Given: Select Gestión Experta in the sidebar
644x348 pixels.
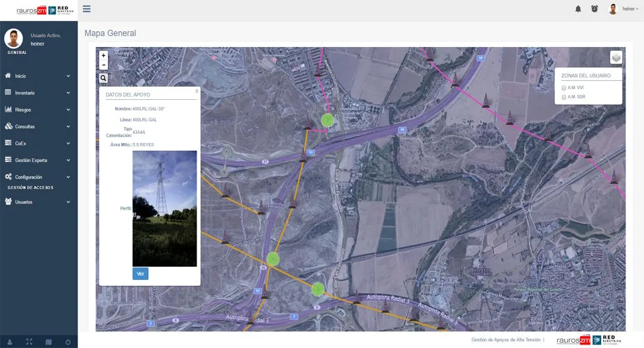Looking at the screenshot, I should [38, 160].
